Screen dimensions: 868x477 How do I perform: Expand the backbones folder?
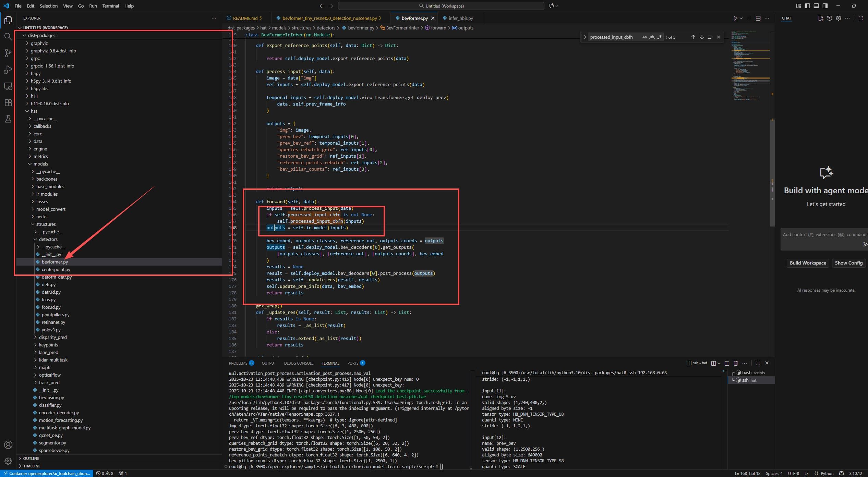click(x=47, y=179)
